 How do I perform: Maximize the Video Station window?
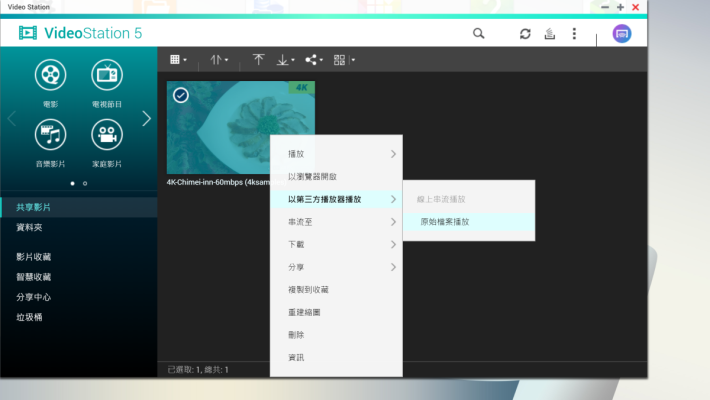point(620,7)
